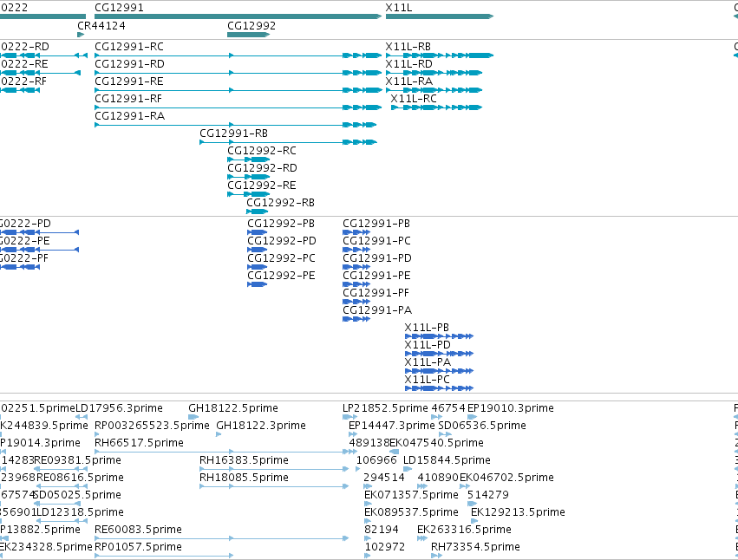Click the RE60083.5prime EST label

pyautogui.click(x=138, y=530)
